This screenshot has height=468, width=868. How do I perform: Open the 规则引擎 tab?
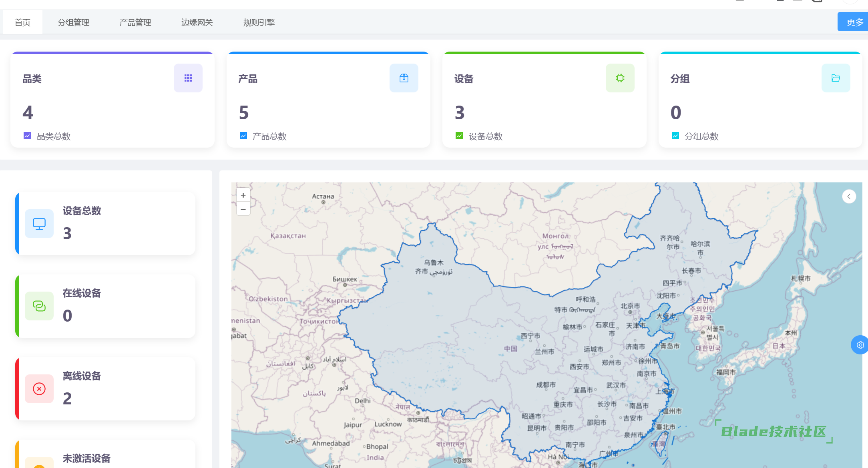click(x=259, y=22)
